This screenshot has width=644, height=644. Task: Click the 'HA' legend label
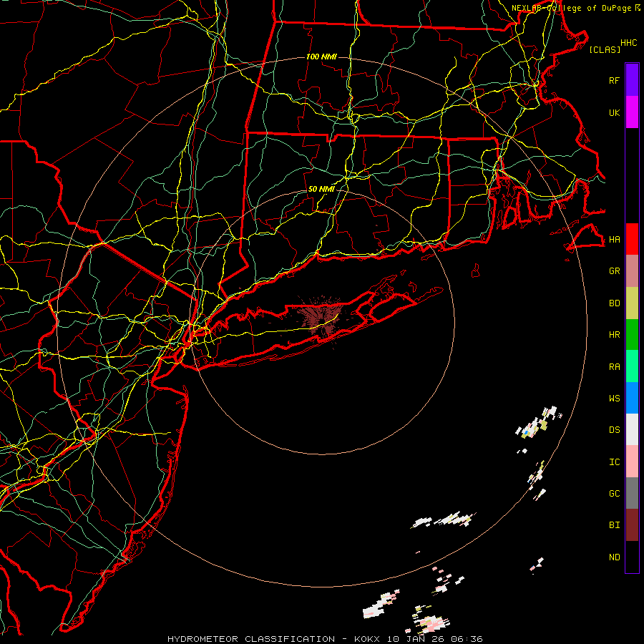pyautogui.click(x=614, y=240)
